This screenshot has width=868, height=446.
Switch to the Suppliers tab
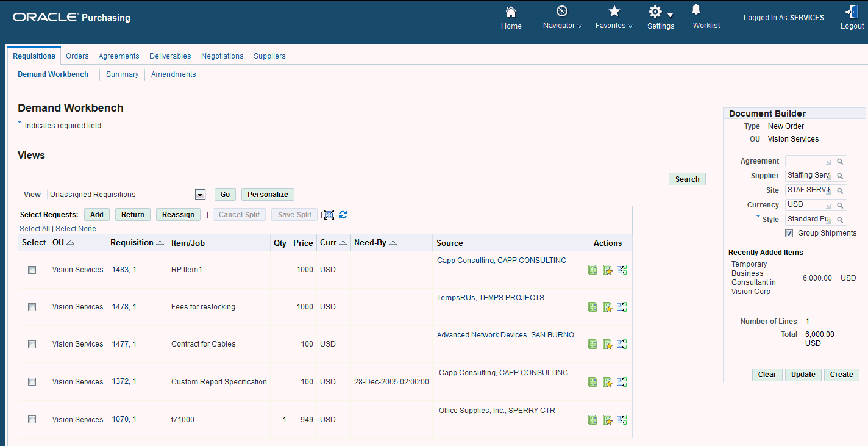point(269,56)
